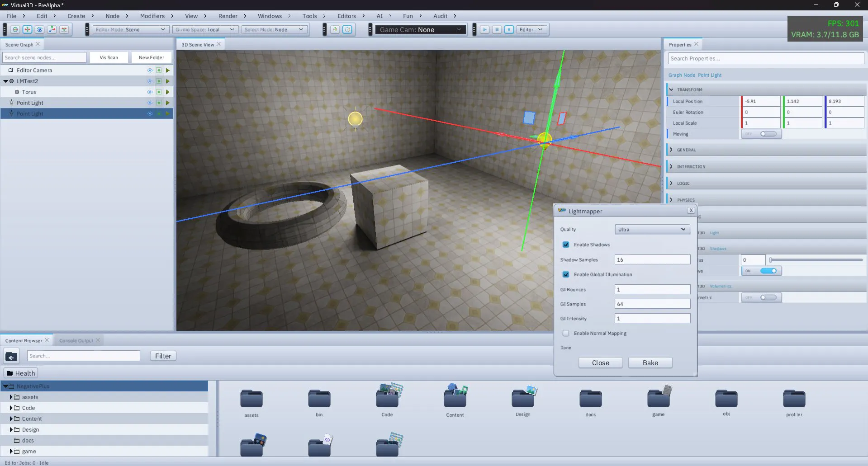Open the Content folder icon in grid
This screenshot has height=466, width=868.
[455, 396]
